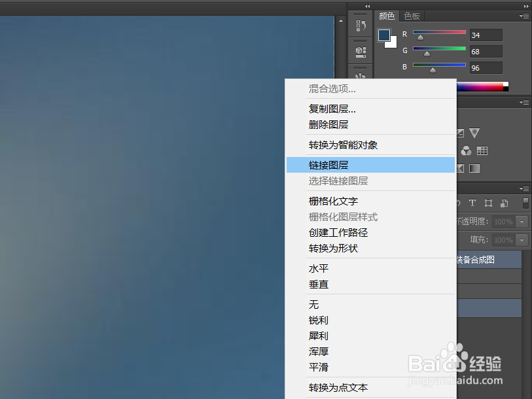Choose 删除图层 from context menu

point(370,124)
